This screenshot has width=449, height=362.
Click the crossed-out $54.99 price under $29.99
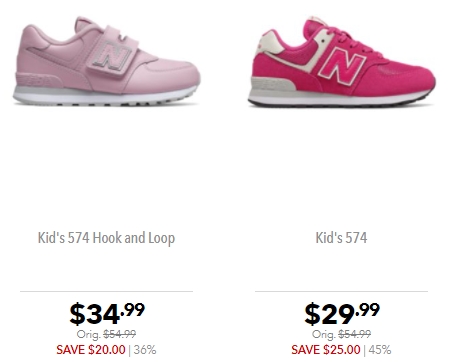pos(355,334)
